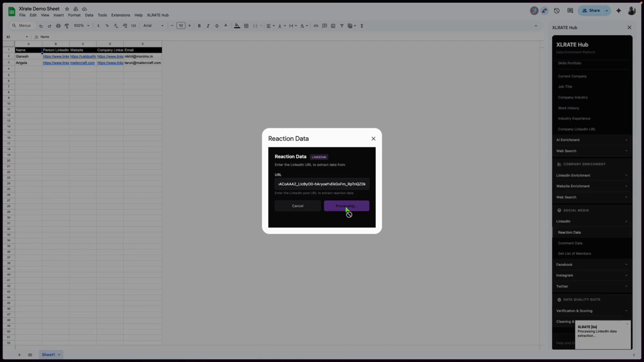Screen dimensions: 644x362
Task: Select the Paint format tool
Action: tap(67, 25)
